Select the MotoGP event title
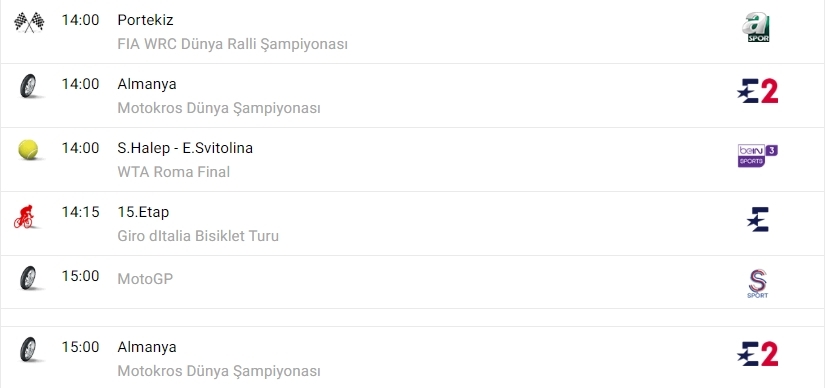The height and width of the screenshot is (388, 826). (145, 278)
